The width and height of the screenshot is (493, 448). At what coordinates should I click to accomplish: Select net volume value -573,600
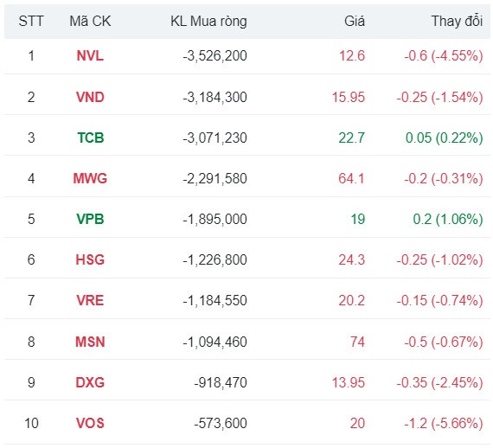coord(221,424)
